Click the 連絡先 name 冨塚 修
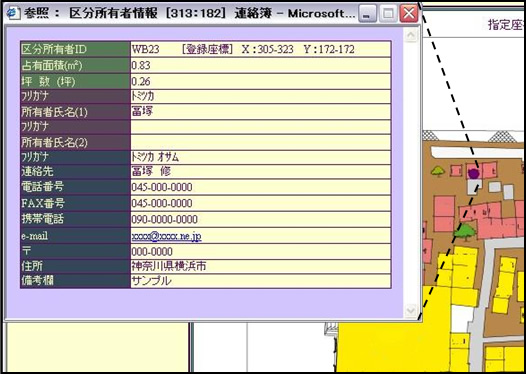The width and height of the screenshot is (526, 374). (151, 171)
